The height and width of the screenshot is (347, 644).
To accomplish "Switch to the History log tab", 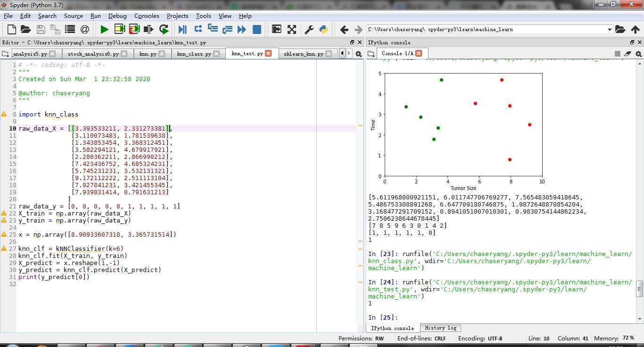I will tap(440, 328).
